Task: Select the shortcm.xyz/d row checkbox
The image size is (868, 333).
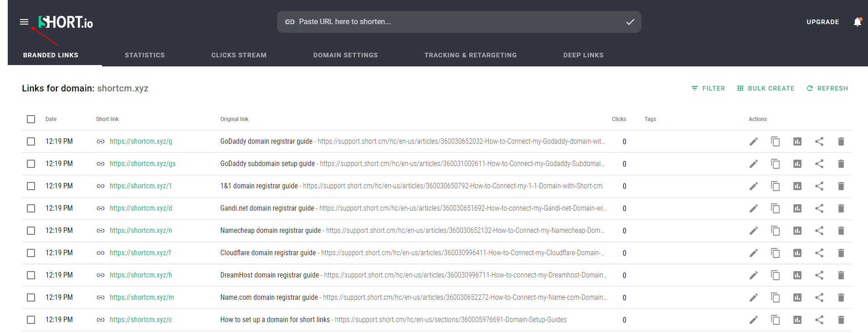Action: click(x=31, y=208)
